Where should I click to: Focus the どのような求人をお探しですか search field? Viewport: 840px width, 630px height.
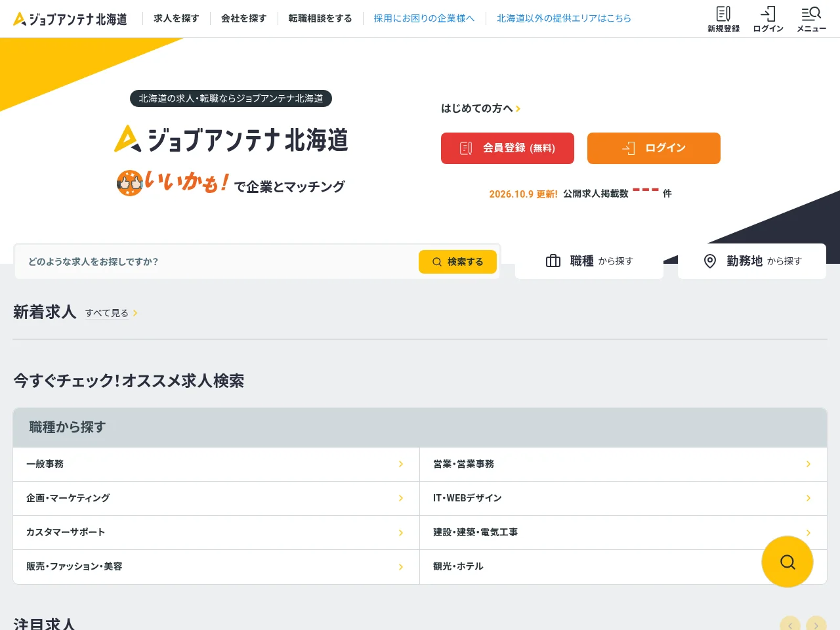coord(217,262)
